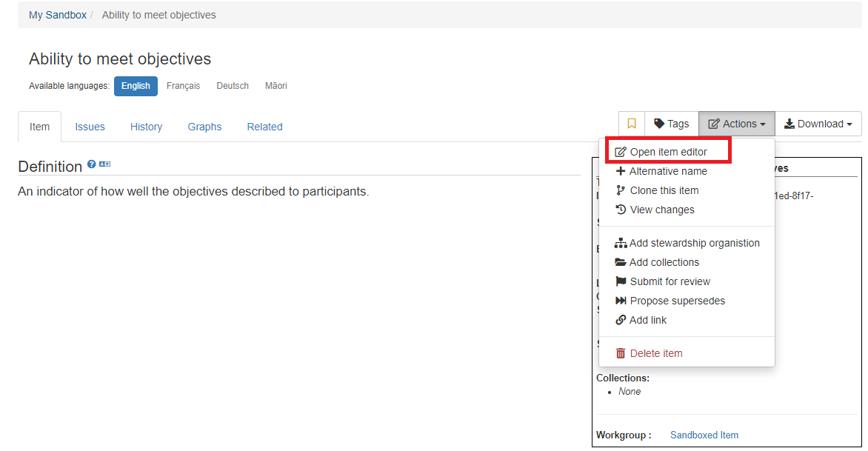Select Alternative name menu entry

click(x=668, y=171)
